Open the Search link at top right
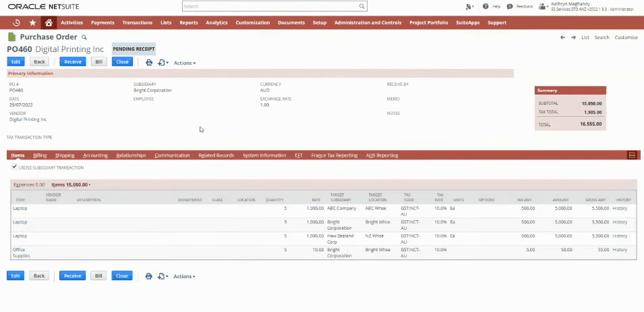 coord(602,37)
